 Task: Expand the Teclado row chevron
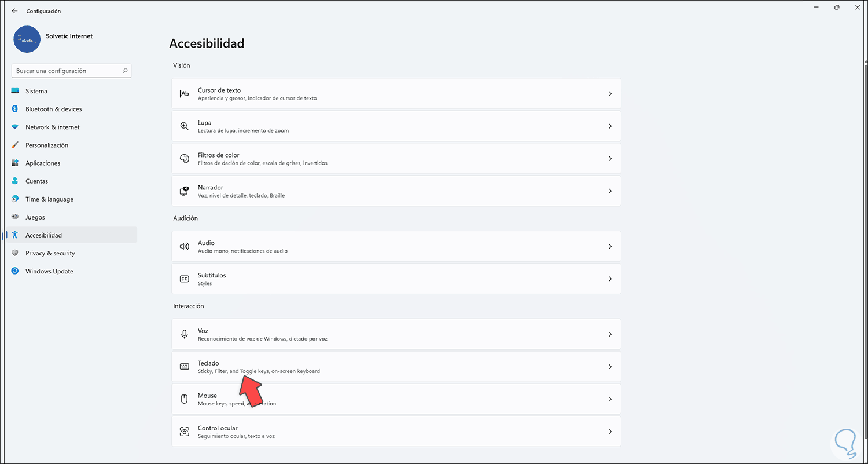(x=610, y=367)
